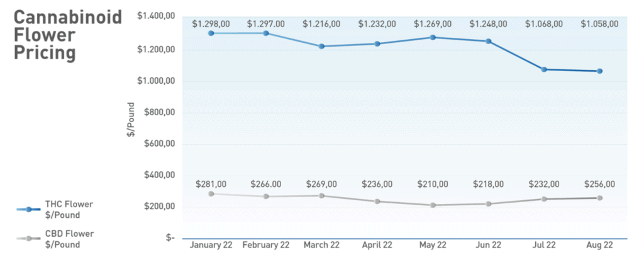644x260 pixels.
Task: Click the $1.058,00 data label
Action: click(600, 24)
